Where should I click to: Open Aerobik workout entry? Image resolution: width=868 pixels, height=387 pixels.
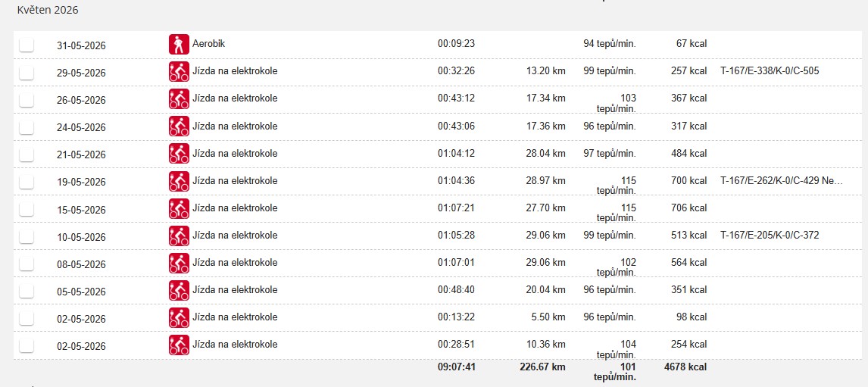pyautogui.click(x=209, y=44)
